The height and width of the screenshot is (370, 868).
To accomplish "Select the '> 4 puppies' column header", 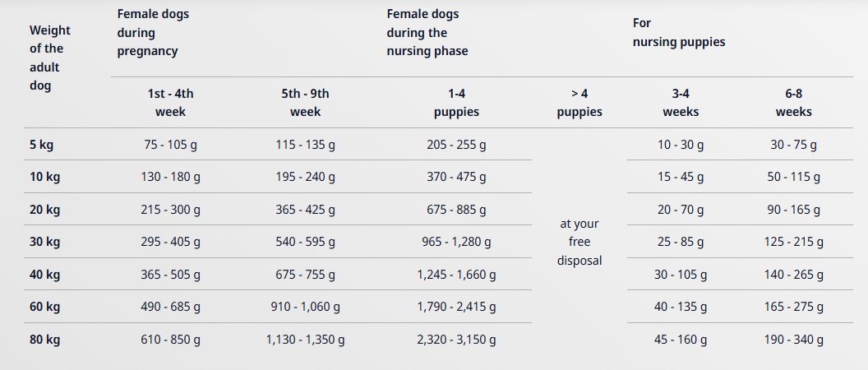I will [x=579, y=103].
